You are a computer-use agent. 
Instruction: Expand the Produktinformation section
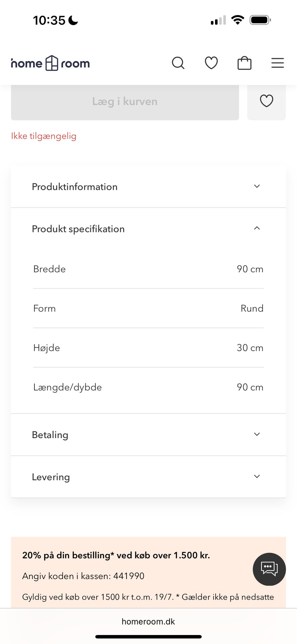coord(148,187)
